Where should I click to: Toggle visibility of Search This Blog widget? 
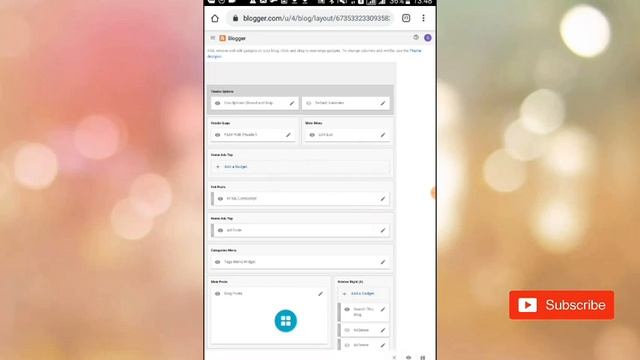pos(347,309)
